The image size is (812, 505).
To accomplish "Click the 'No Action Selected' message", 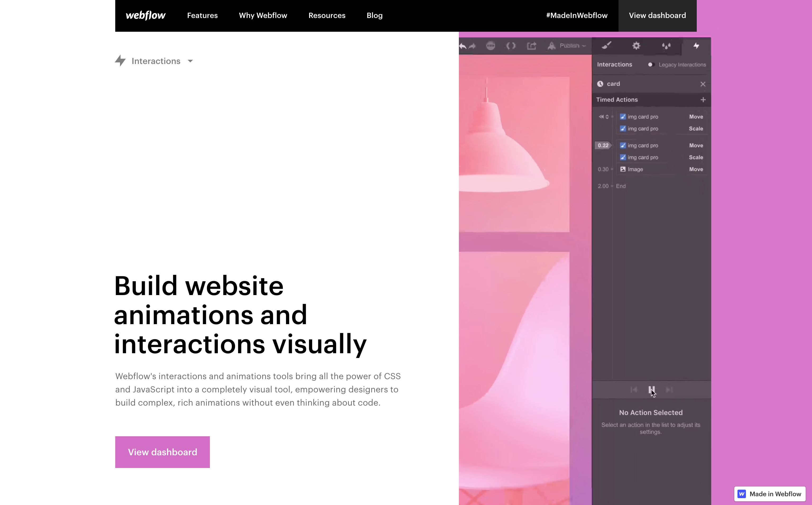I will 651,412.
